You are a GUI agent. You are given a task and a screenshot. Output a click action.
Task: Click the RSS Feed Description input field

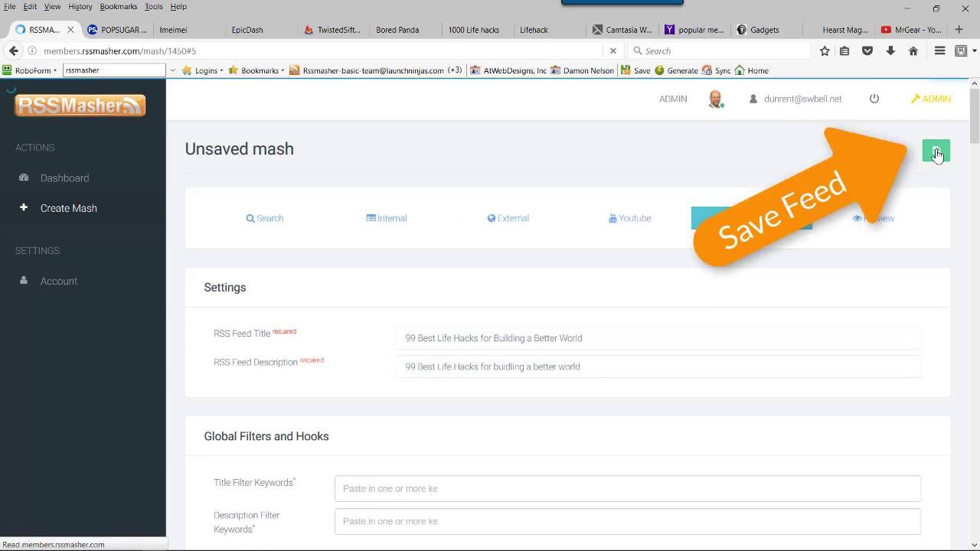(x=658, y=367)
